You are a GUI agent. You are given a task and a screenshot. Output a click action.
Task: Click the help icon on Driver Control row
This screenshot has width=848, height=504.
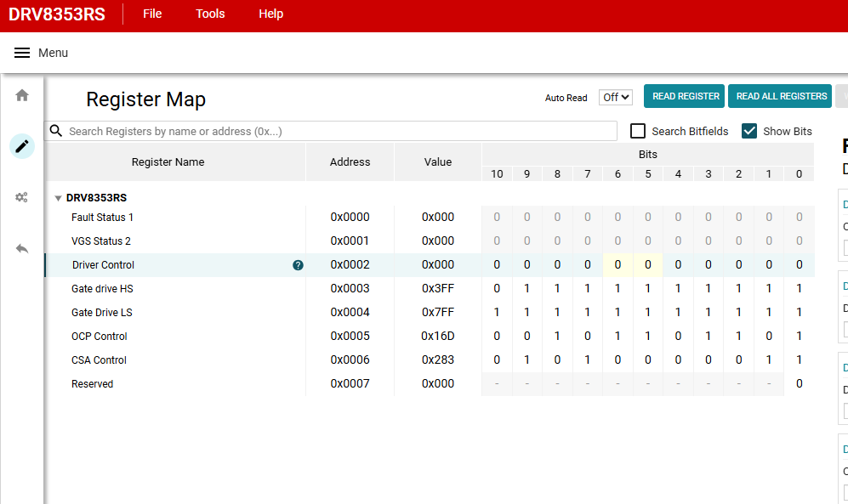coord(298,265)
